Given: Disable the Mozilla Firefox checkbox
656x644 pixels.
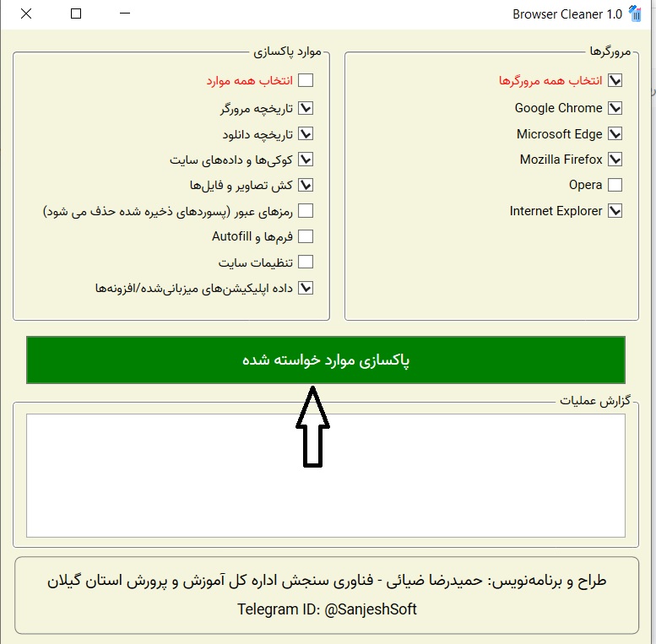Looking at the screenshot, I should point(615,160).
